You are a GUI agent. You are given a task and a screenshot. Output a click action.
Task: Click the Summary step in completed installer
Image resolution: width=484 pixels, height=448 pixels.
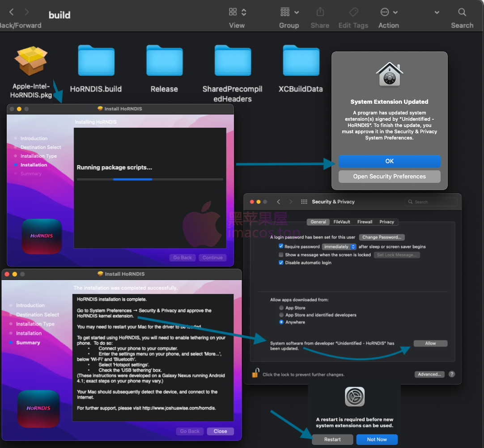tap(28, 343)
